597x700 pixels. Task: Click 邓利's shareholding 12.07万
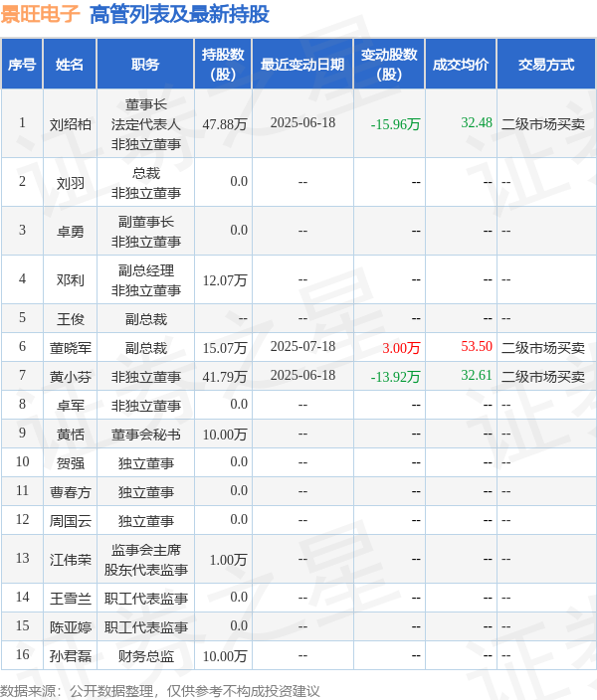click(x=225, y=280)
